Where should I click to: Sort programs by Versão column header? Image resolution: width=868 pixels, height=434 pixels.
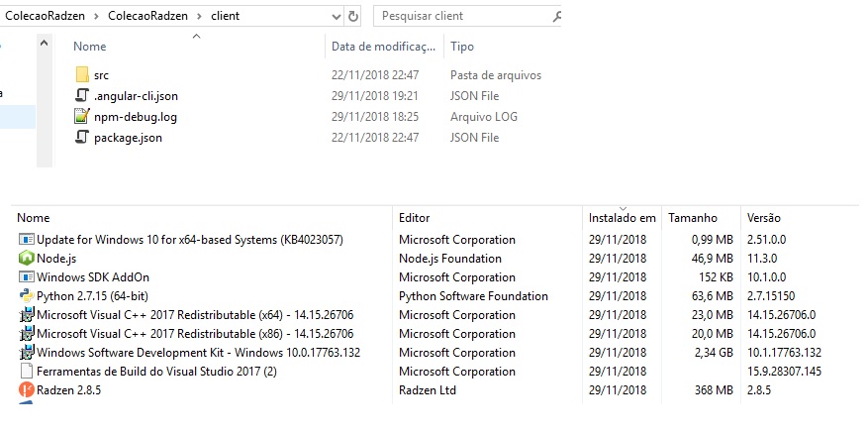[764, 218]
